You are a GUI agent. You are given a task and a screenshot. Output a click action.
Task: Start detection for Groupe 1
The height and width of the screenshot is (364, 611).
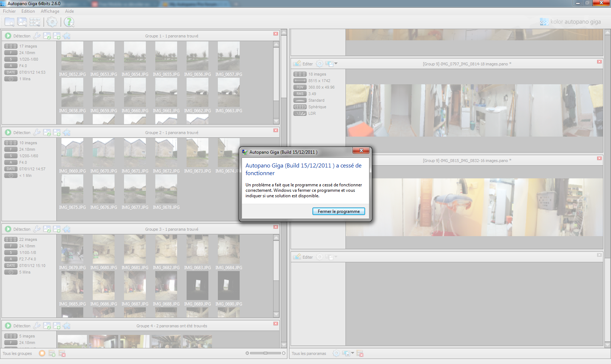point(8,36)
